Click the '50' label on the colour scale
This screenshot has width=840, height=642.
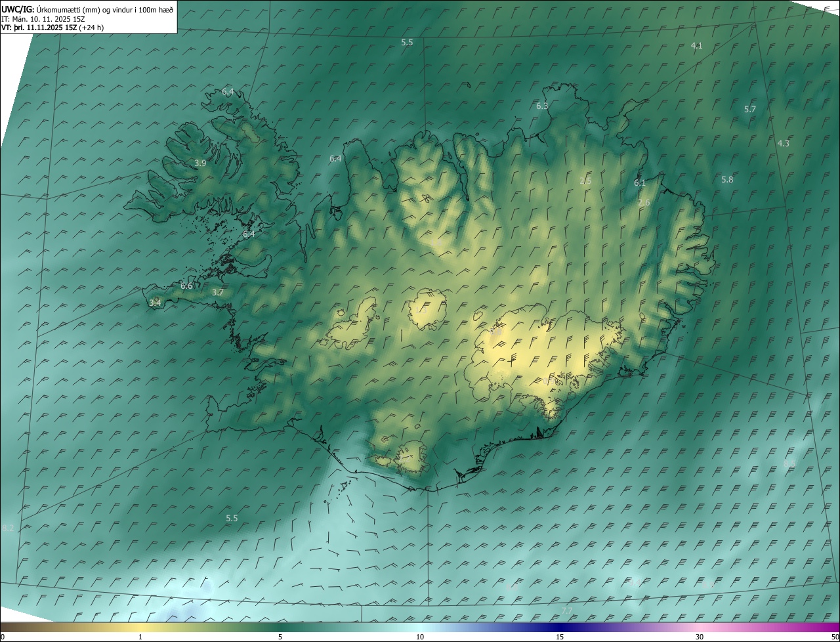click(x=835, y=637)
